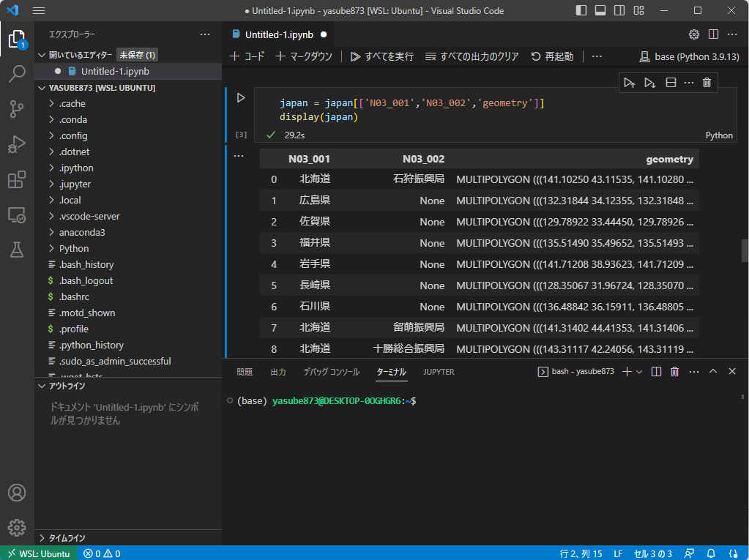Collapse the YASUBE873 workspace folder section
The image size is (749, 560).
tap(42, 88)
